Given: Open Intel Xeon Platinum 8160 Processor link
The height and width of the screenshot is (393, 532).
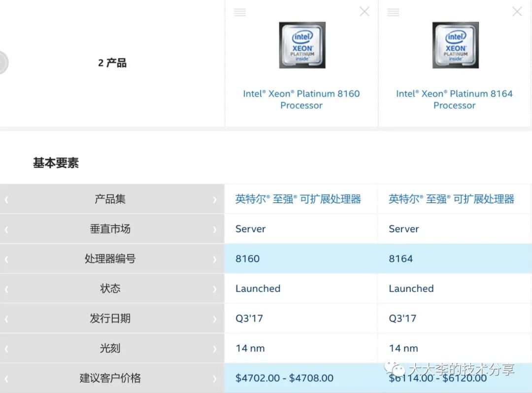Looking at the screenshot, I should coord(301,100).
